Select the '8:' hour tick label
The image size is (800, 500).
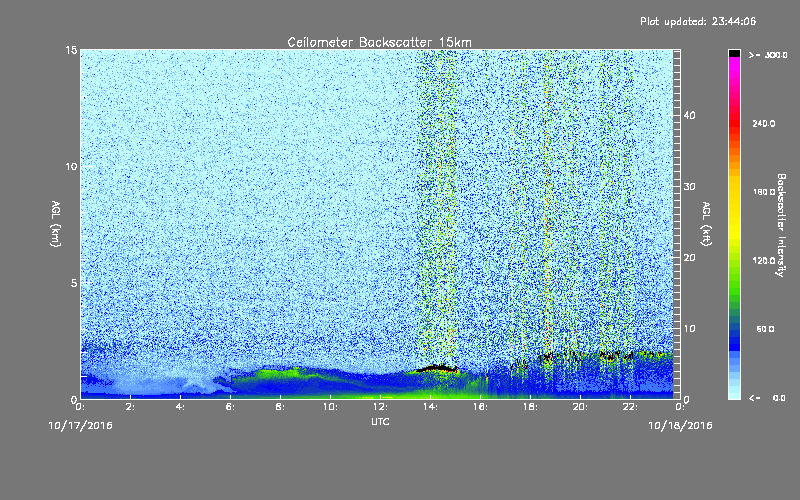click(x=281, y=407)
